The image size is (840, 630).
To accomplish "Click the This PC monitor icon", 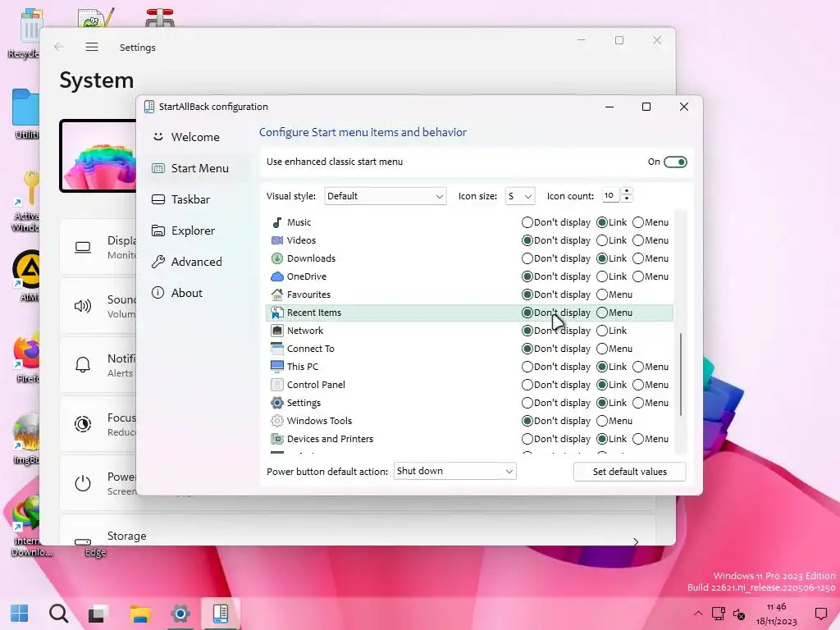I will [277, 367].
